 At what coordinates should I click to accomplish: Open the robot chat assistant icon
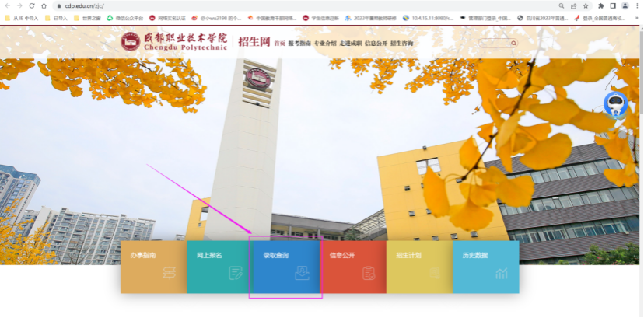[x=616, y=105]
